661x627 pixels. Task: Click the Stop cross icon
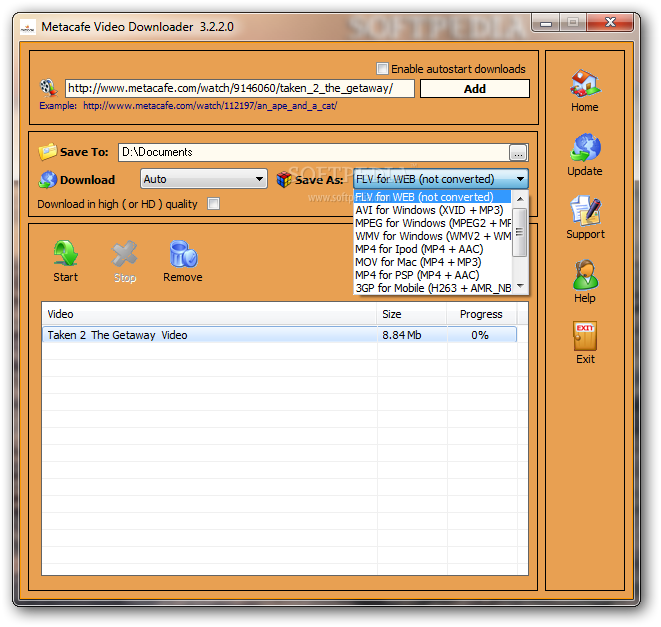[x=124, y=253]
